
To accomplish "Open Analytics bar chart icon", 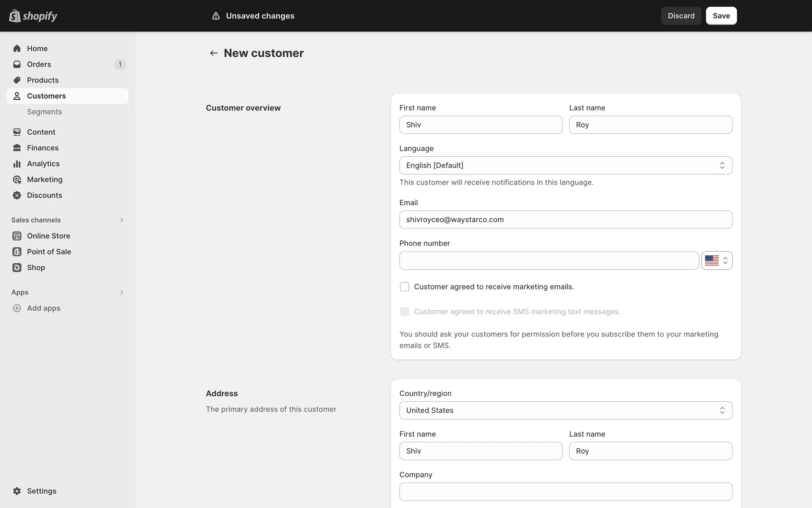I will tap(17, 164).
